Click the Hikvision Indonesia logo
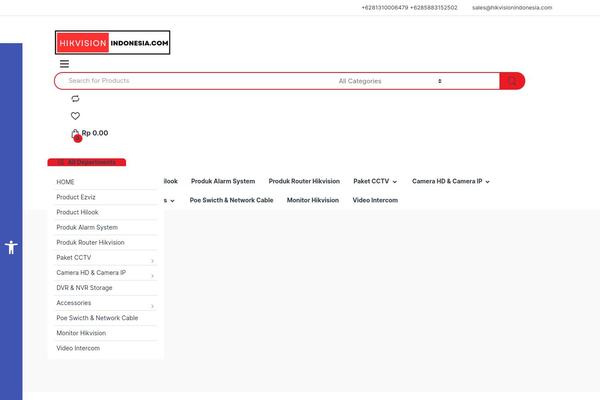600x400 pixels. click(112, 42)
